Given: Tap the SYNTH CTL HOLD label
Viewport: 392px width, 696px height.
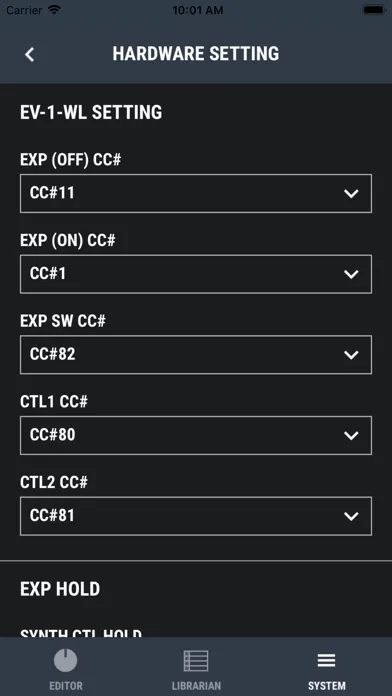Looking at the screenshot, I should pyautogui.click(x=81, y=633).
